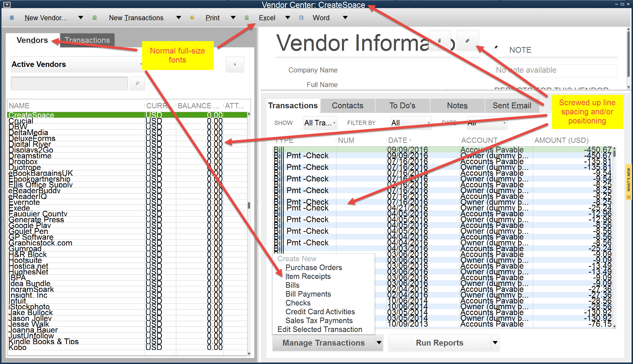This screenshot has width=633, height=364.
Task: Click the New Transactions button
Action: point(136,18)
